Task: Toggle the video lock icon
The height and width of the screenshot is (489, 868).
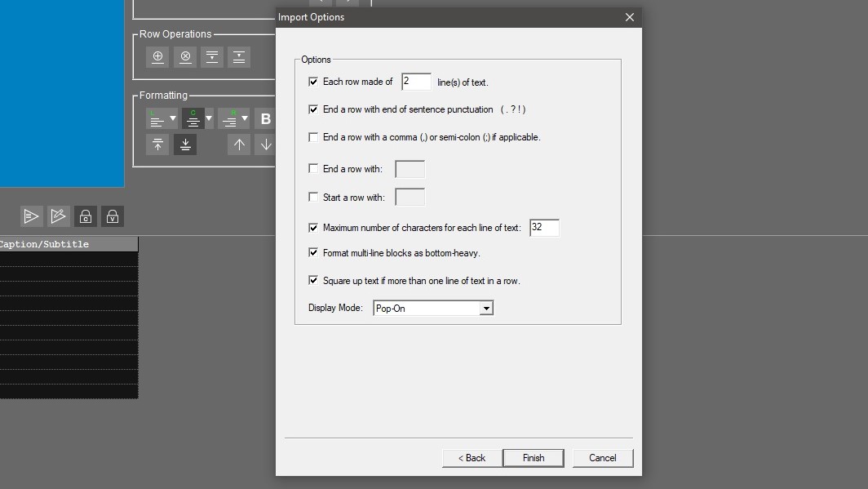Action: (112, 216)
